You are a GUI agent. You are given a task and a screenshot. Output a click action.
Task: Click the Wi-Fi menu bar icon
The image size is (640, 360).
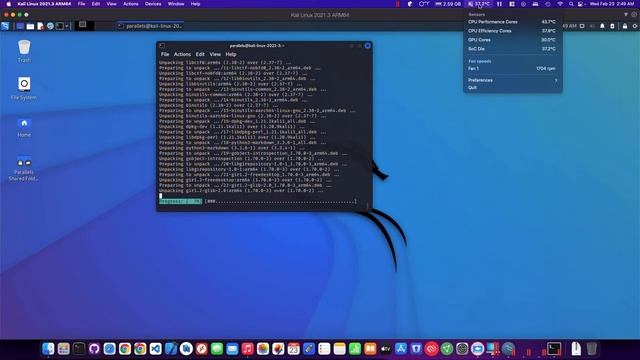click(x=560, y=4)
